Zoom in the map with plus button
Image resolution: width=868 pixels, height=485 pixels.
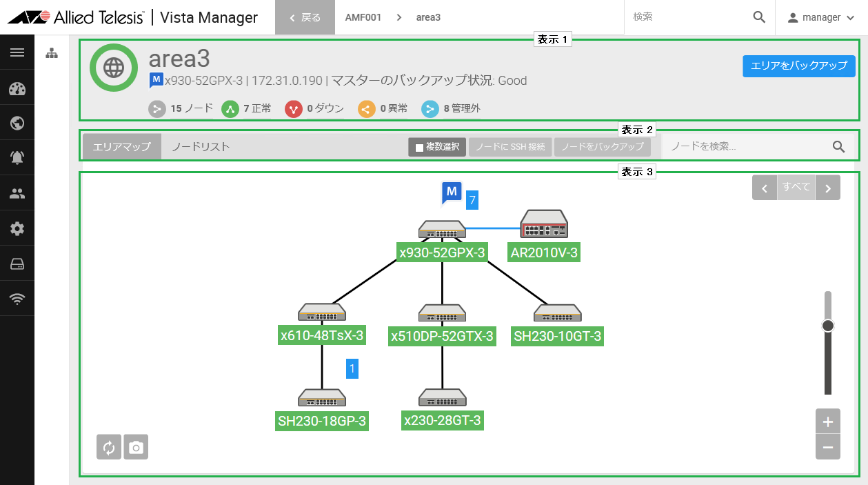(x=827, y=421)
